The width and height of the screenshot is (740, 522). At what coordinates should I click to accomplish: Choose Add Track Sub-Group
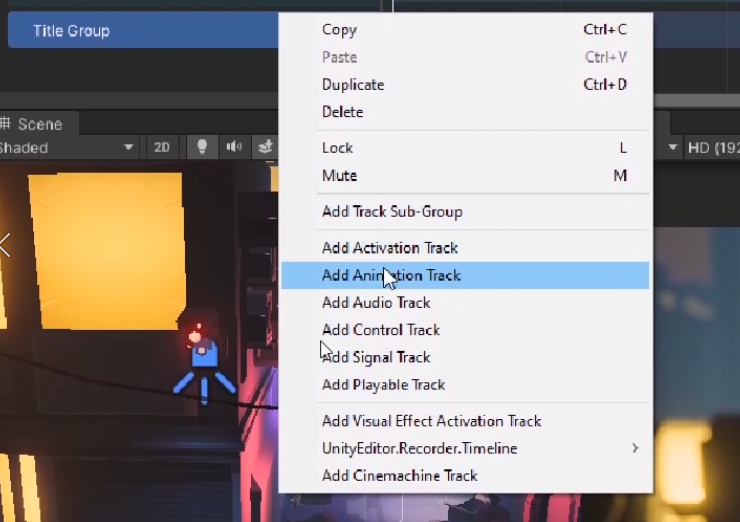click(392, 212)
